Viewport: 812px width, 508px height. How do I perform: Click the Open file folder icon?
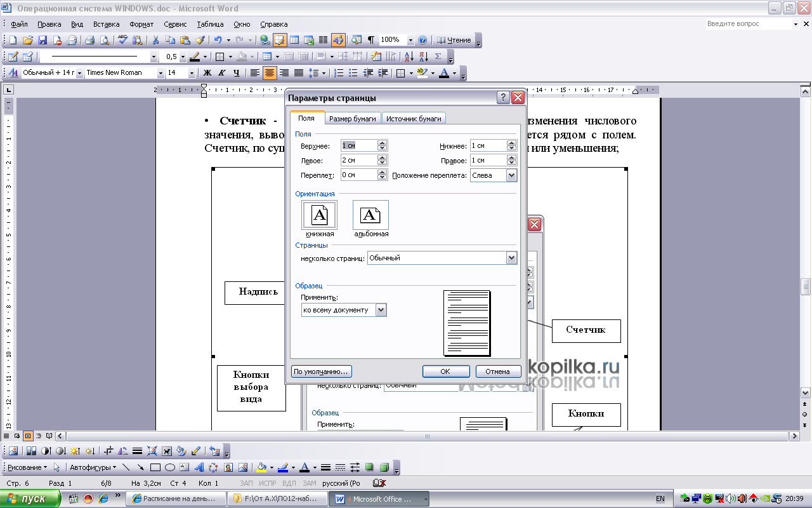pyautogui.click(x=27, y=40)
